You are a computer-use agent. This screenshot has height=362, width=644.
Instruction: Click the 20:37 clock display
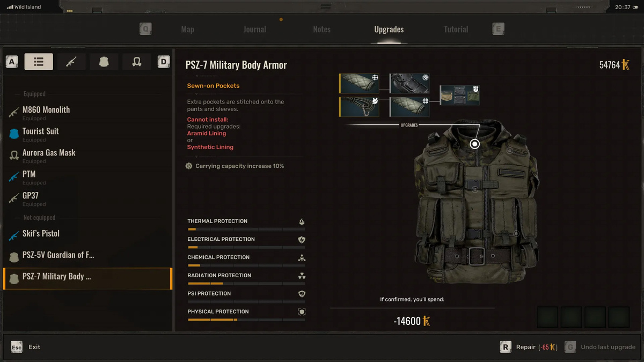(x=623, y=7)
